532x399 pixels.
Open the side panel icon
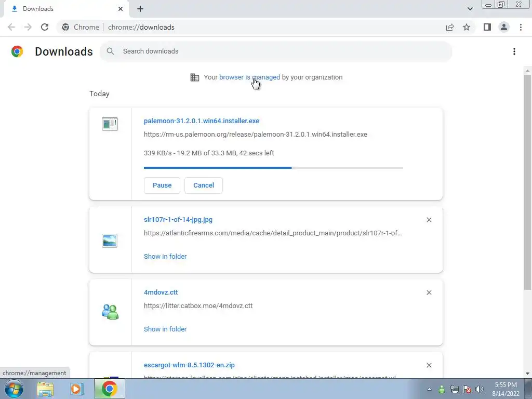point(487,27)
